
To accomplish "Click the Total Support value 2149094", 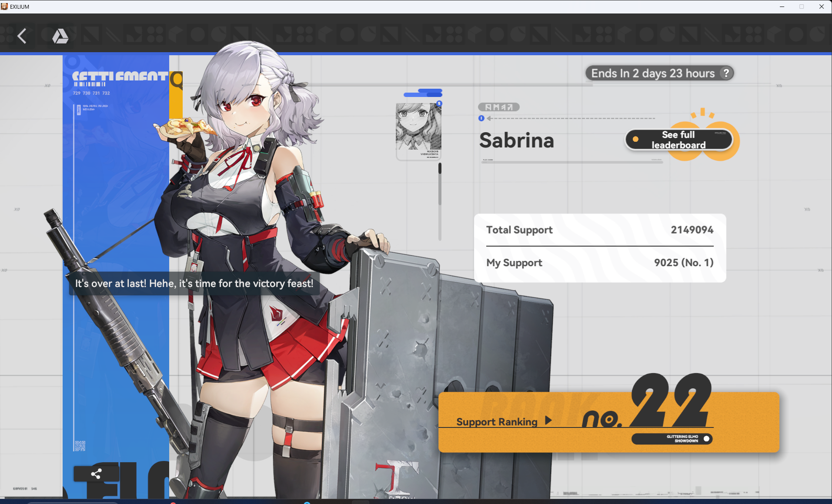I will coord(692,230).
